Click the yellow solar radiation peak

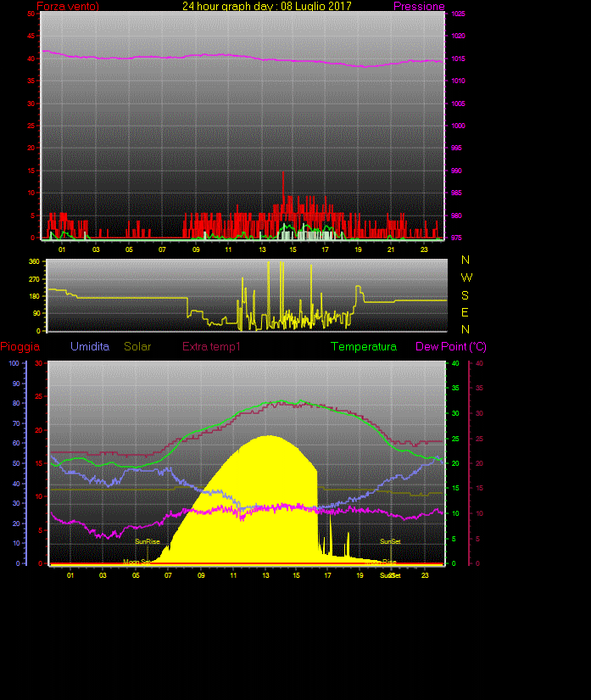coord(269,438)
